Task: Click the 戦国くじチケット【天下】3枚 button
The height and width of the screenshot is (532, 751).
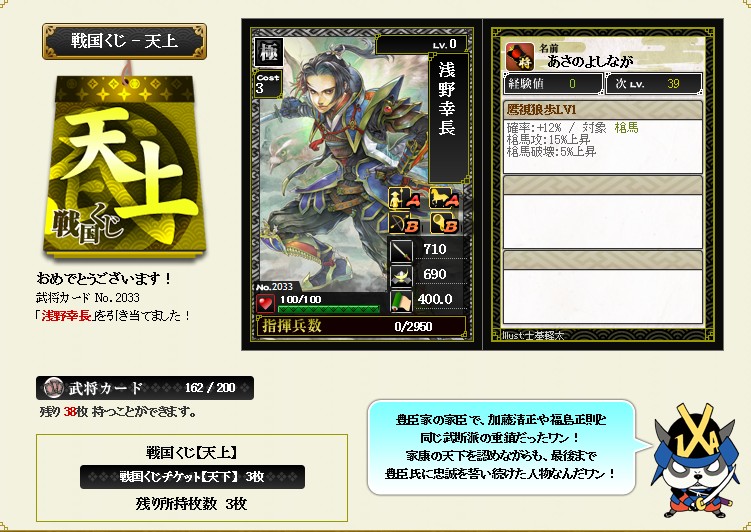Action: pyautogui.click(x=192, y=477)
